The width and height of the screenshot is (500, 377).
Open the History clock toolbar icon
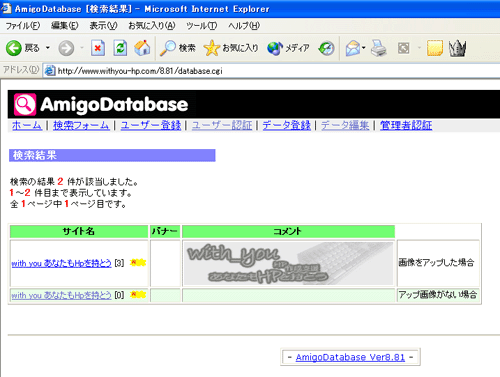326,48
